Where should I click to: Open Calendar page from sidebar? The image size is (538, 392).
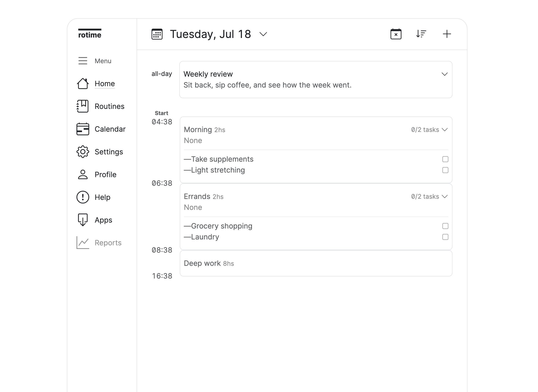(x=110, y=129)
